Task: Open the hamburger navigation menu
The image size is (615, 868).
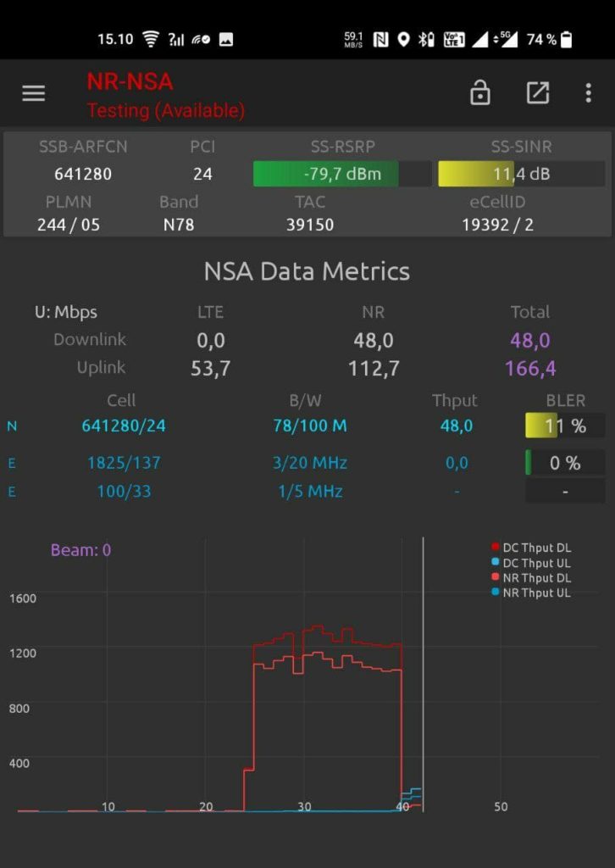Action: pyautogui.click(x=34, y=93)
